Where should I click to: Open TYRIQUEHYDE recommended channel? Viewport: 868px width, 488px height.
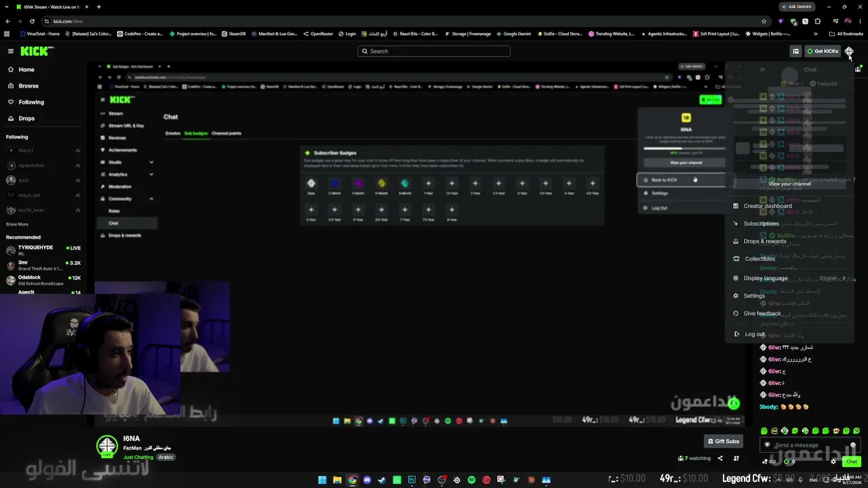coord(43,250)
